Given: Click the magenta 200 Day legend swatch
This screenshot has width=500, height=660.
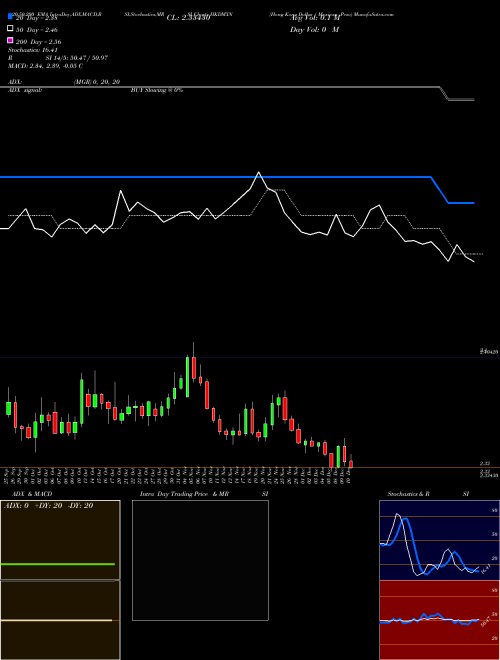Looking at the screenshot, I should (11, 40).
